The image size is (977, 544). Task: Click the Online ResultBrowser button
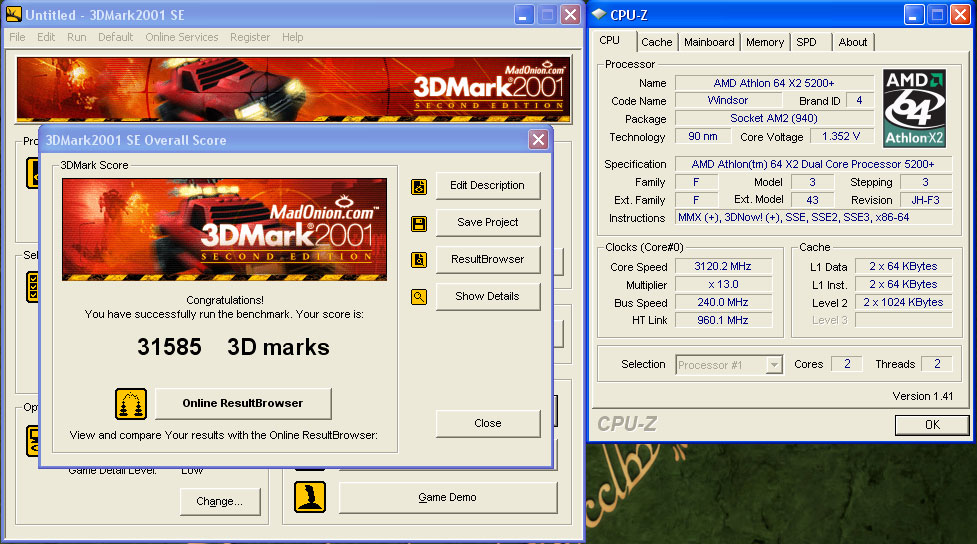click(243, 403)
